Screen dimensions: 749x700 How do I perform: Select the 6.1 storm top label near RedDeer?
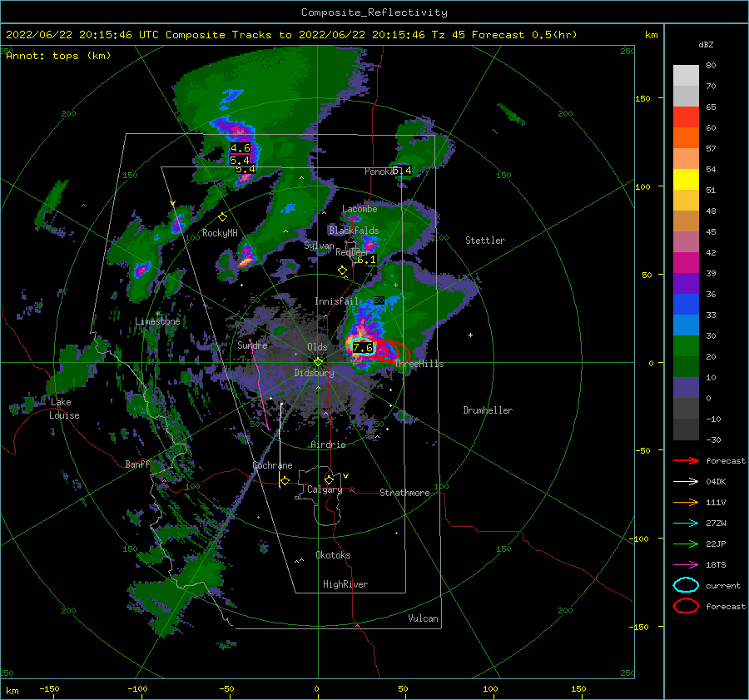(367, 260)
